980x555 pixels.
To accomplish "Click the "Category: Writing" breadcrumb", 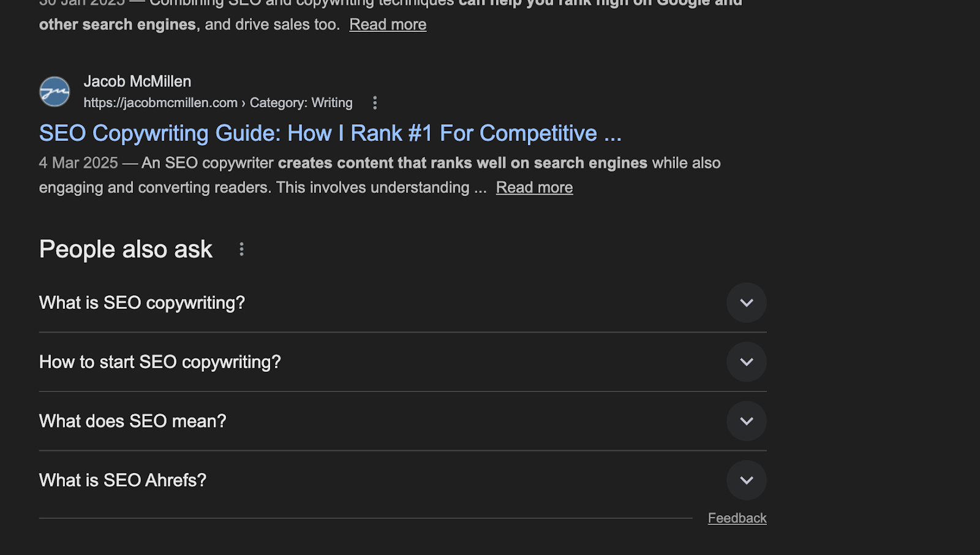I will click(301, 102).
